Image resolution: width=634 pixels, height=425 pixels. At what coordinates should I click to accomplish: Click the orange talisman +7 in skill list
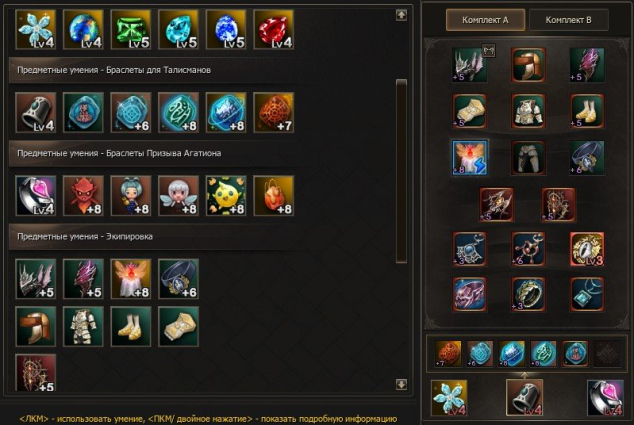click(273, 112)
